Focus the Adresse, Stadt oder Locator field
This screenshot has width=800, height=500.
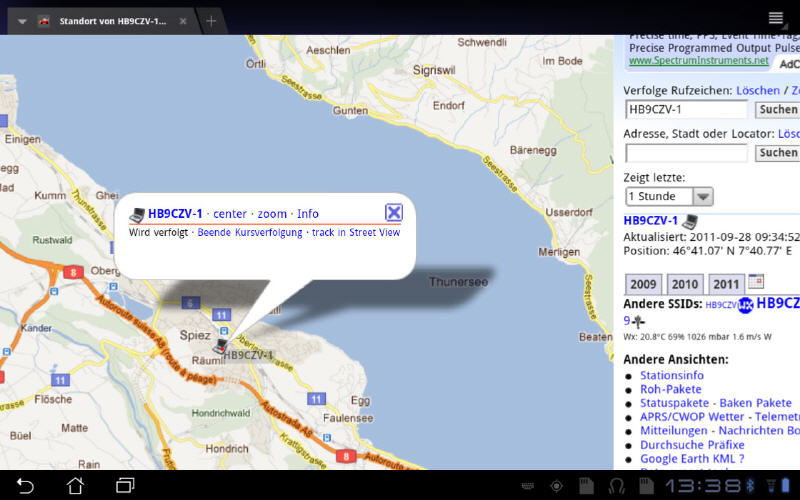686,153
